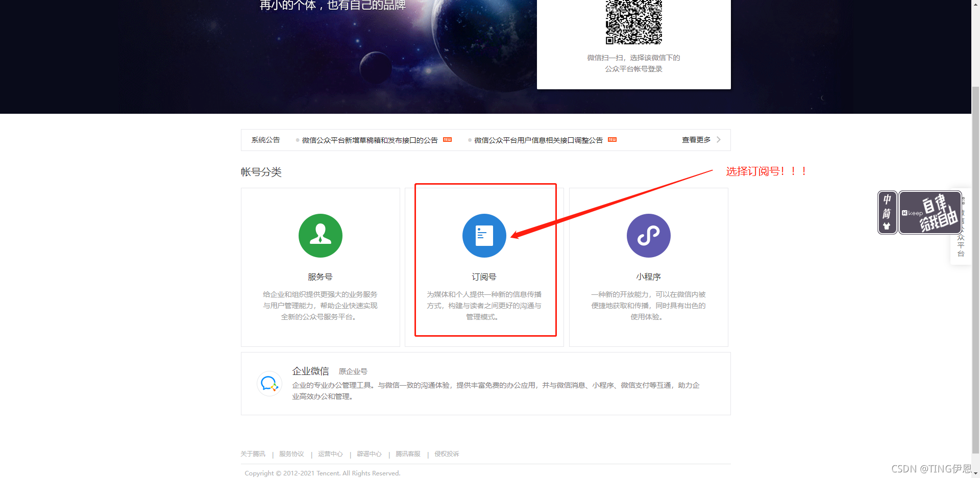
Task: Click the scrollbar down arrow
Action: coord(975,473)
